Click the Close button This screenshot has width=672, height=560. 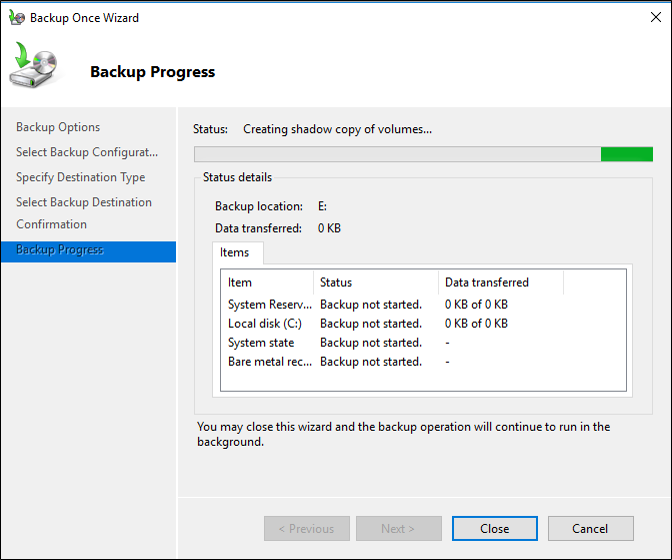[495, 528]
